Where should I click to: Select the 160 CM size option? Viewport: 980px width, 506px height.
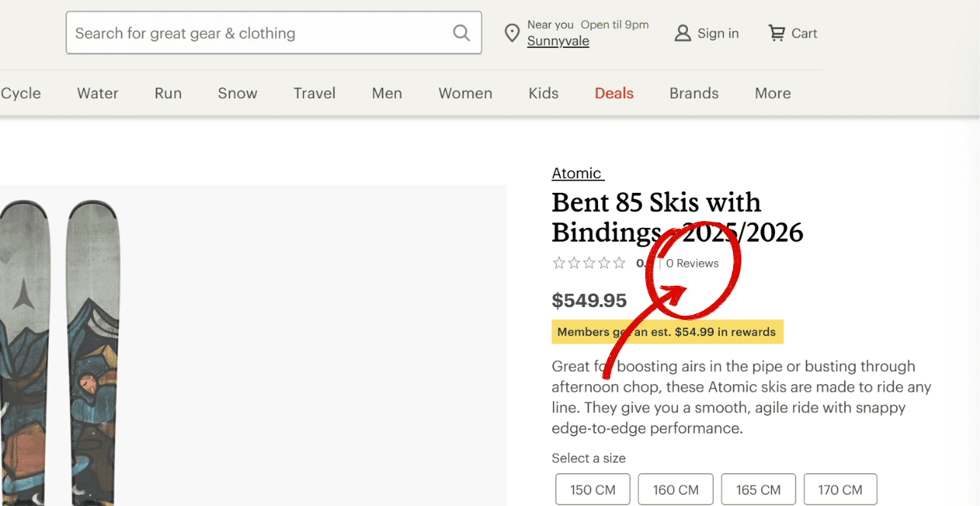(x=675, y=489)
